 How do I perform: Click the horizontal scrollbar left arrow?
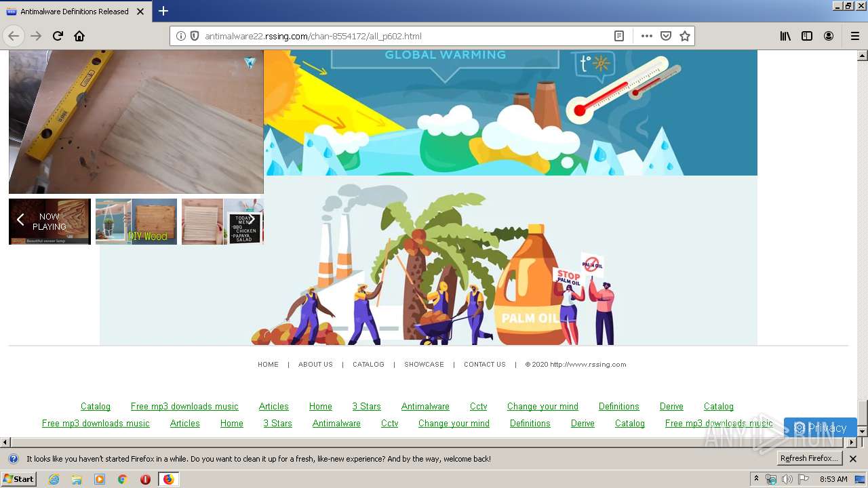[5, 443]
